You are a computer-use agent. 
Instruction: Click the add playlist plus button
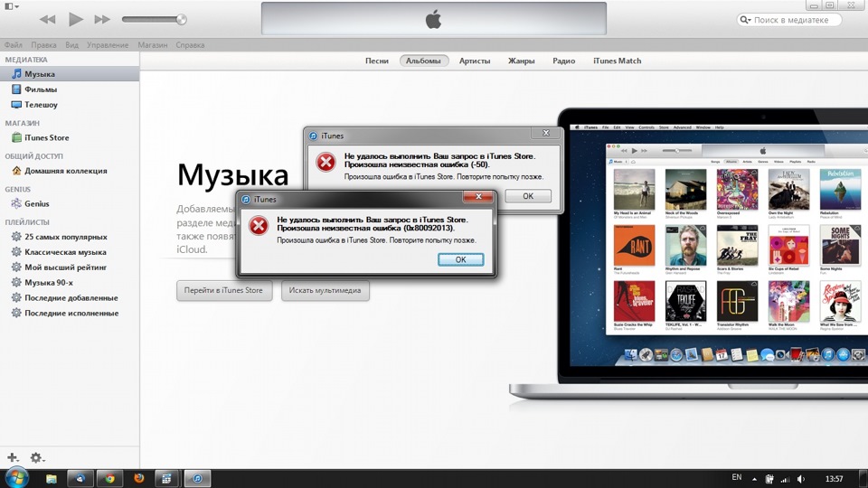point(13,457)
